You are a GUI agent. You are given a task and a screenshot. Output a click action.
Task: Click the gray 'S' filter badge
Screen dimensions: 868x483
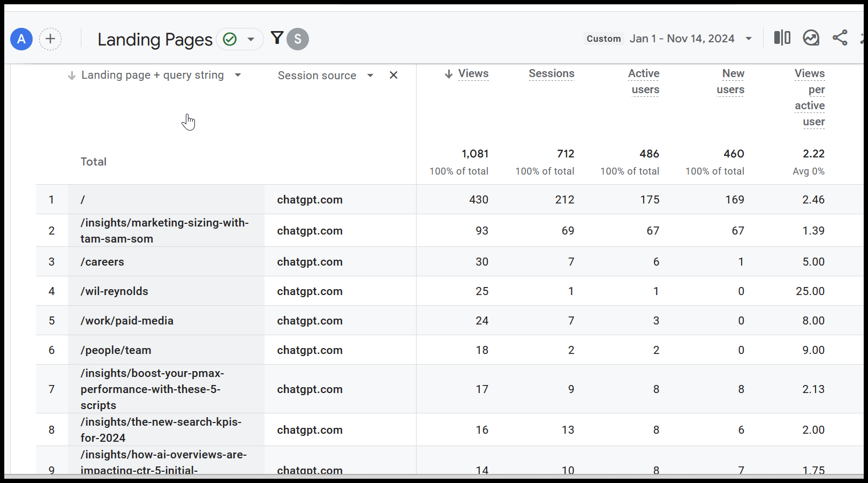coord(298,39)
